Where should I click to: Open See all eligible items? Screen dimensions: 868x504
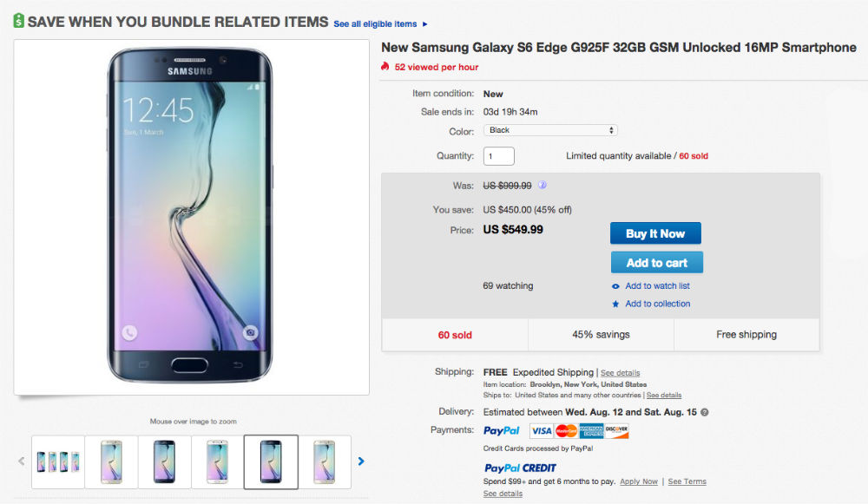pos(376,23)
